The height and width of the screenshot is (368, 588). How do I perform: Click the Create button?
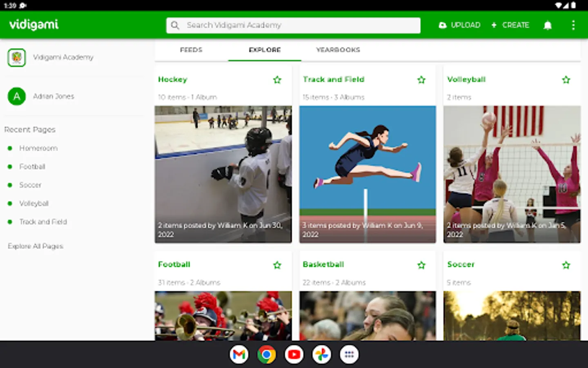tap(510, 25)
